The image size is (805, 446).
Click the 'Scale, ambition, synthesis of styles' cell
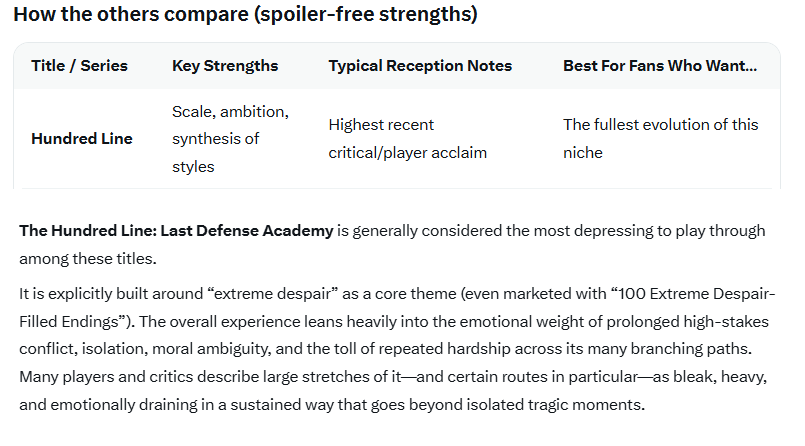coord(230,139)
